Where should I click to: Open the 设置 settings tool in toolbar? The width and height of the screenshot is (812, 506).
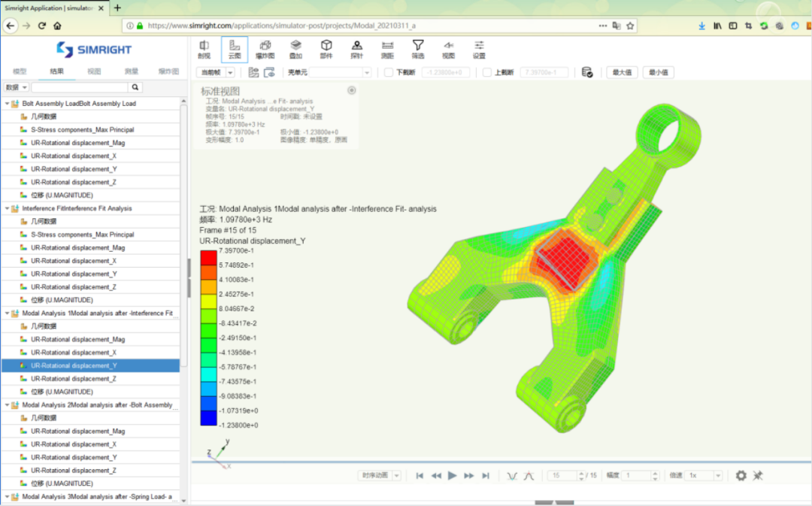click(x=479, y=50)
